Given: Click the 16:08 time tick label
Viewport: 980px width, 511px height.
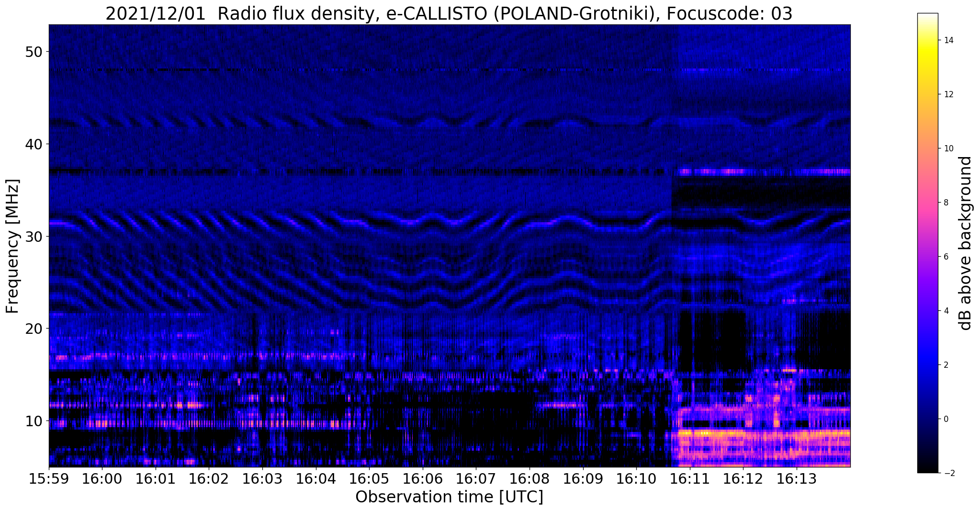Looking at the screenshot, I should click(x=529, y=478).
